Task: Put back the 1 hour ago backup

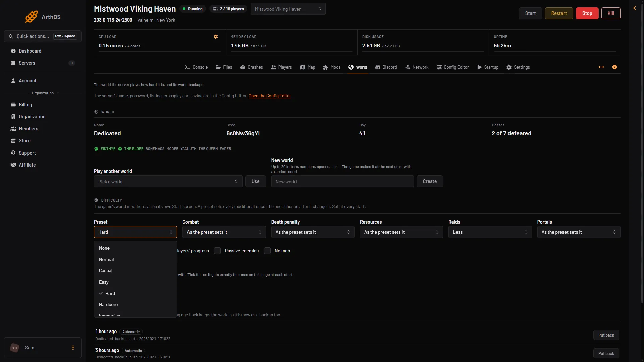Action: tap(606, 335)
